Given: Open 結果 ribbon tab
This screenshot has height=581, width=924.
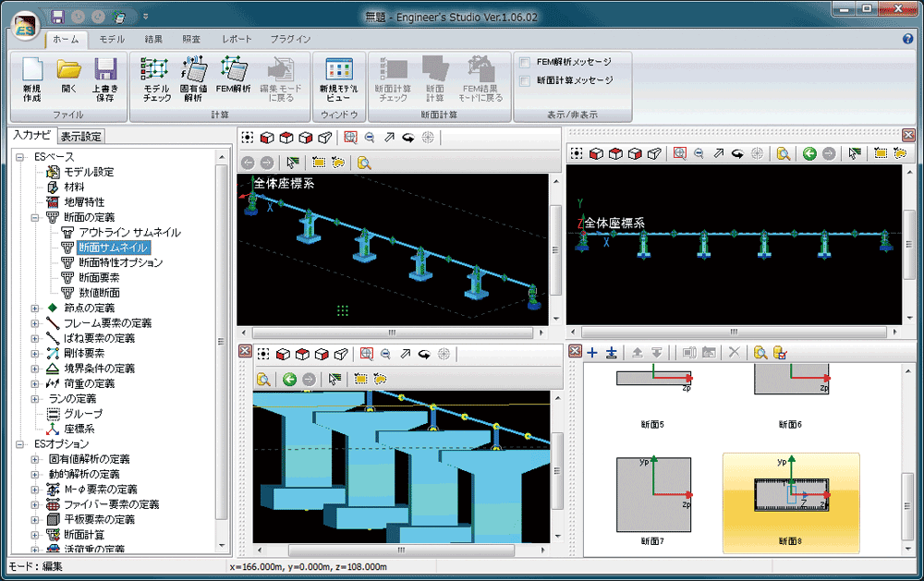Looking at the screenshot, I should pyautogui.click(x=153, y=39).
